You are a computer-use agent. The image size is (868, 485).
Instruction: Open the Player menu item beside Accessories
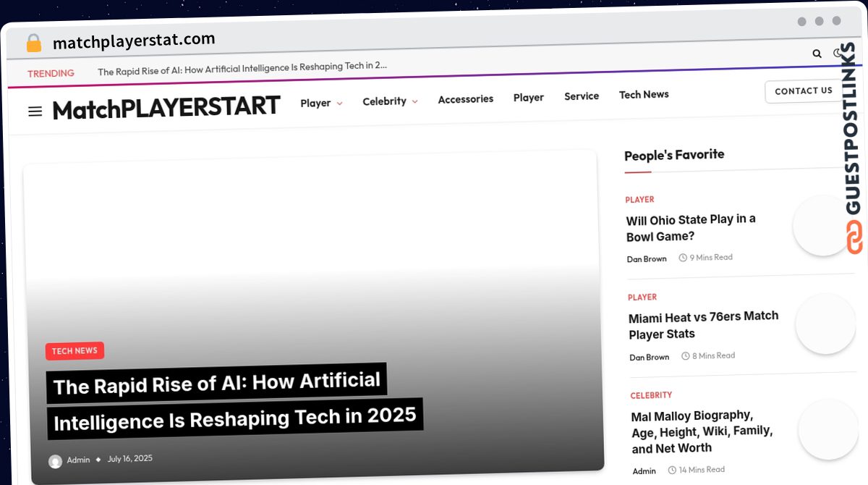pos(529,97)
